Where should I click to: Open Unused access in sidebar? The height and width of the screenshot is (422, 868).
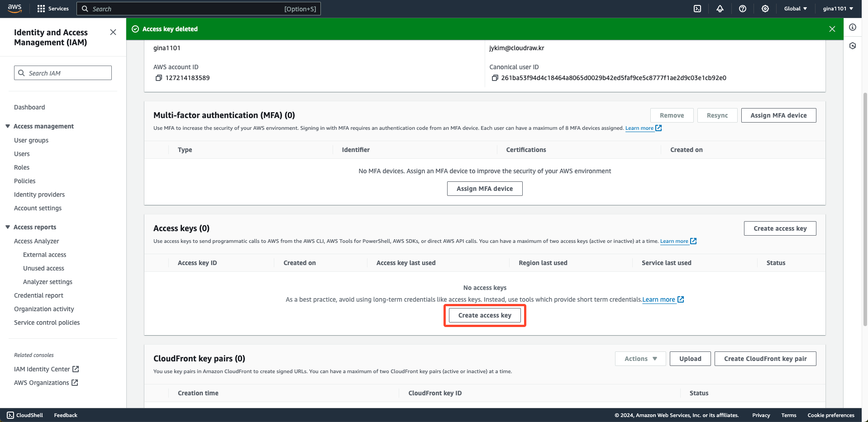click(x=43, y=268)
